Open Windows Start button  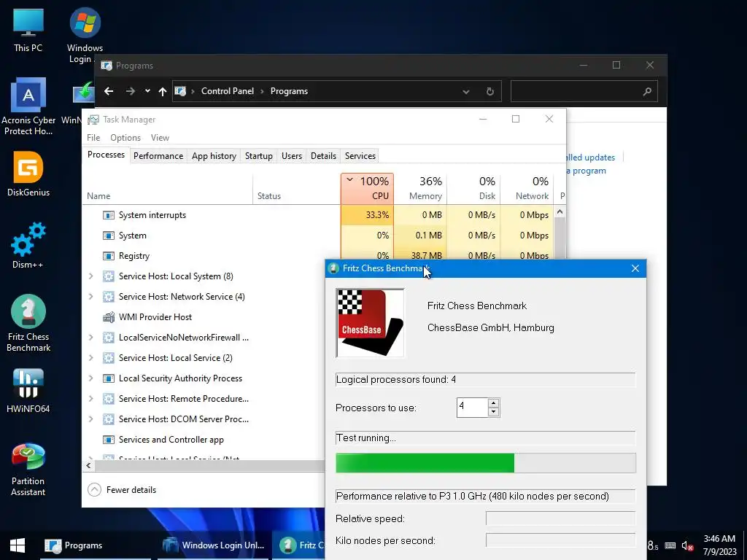pos(18,545)
